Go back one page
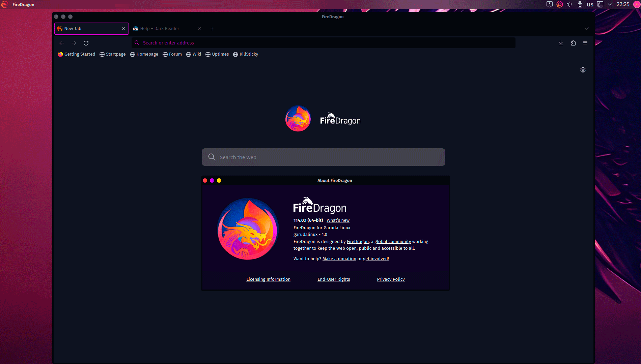Screen dimensions: 641x364 tap(62, 43)
